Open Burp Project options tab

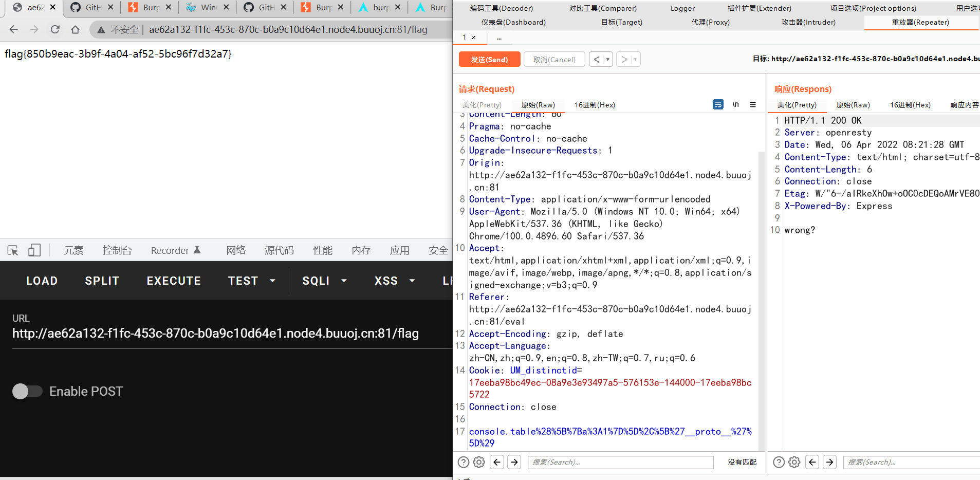coord(873,8)
